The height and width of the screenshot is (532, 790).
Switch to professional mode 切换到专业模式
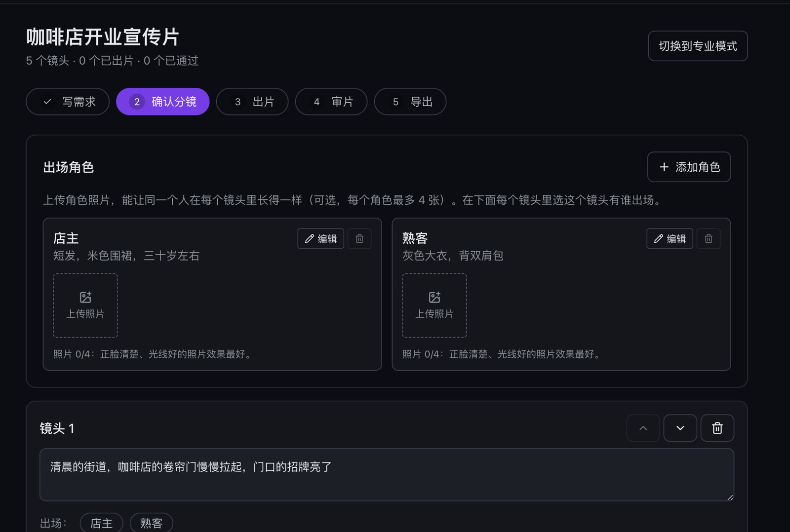(698, 46)
